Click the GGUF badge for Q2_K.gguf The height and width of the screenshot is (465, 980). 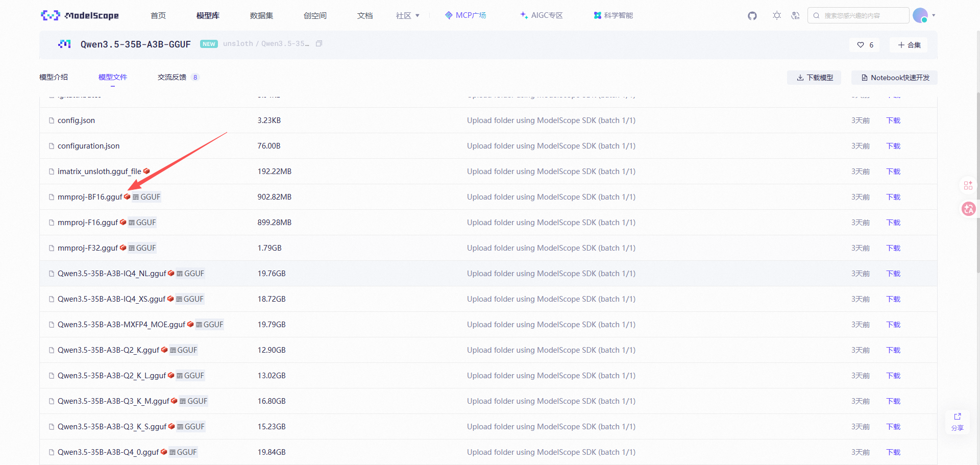pos(184,350)
